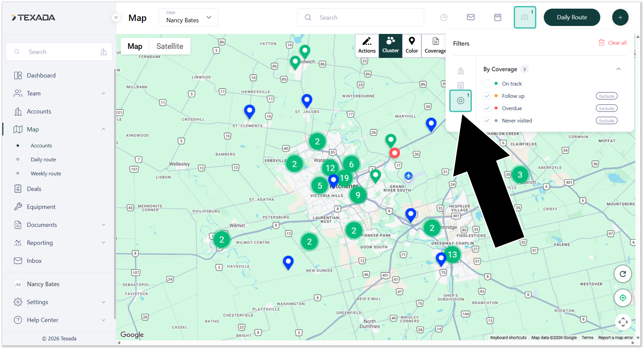Click the map refresh button

point(623,274)
